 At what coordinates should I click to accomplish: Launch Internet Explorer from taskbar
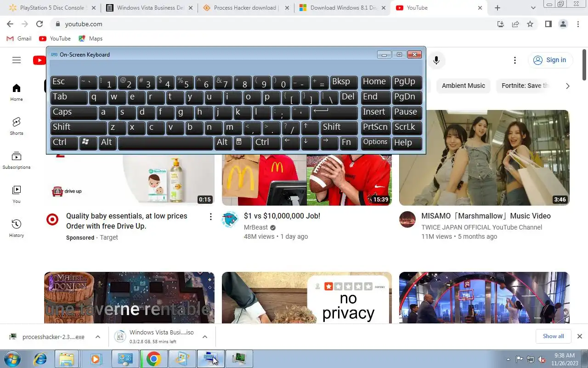pyautogui.click(x=40, y=359)
